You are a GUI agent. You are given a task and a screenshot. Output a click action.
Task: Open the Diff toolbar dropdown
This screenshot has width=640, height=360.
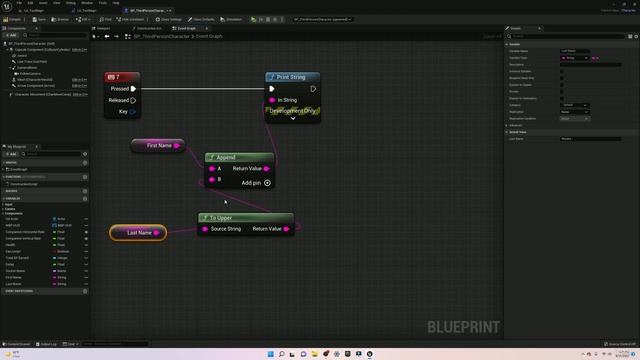click(82, 19)
